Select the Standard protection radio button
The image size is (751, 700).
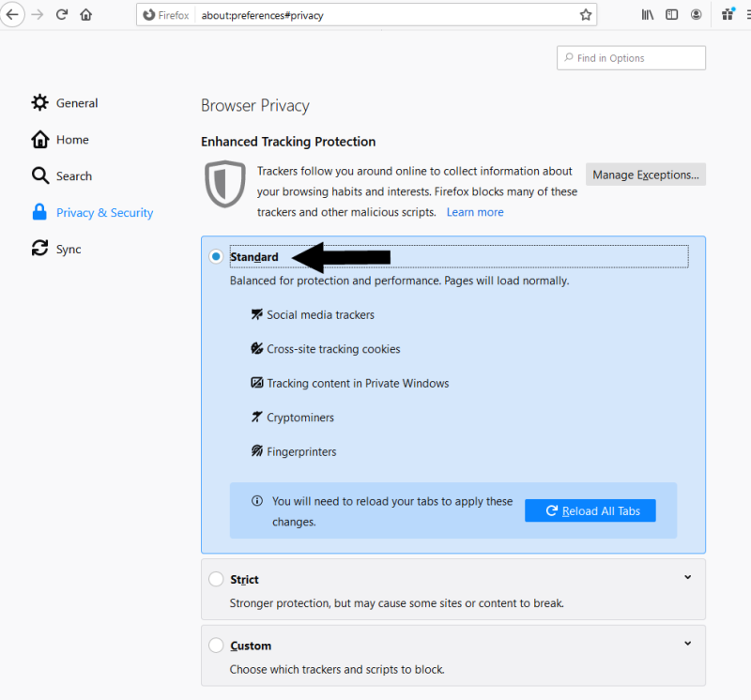[x=216, y=256]
